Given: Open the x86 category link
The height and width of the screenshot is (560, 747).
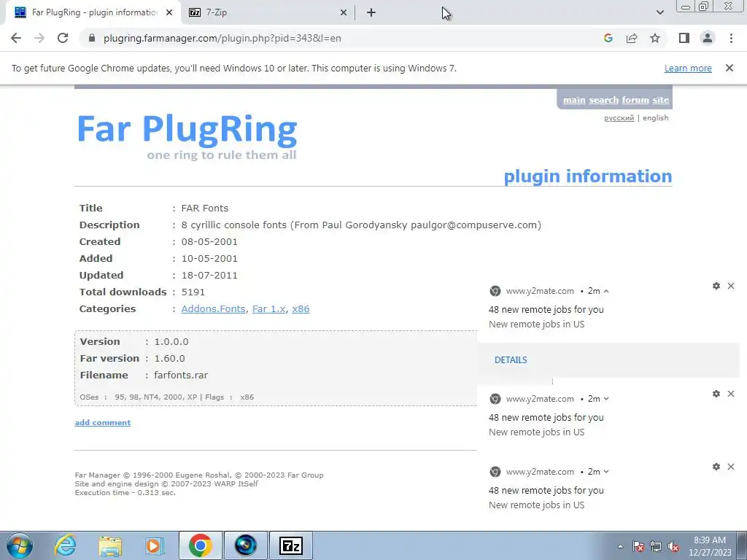Looking at the screenshot, I should click(301, 308).
